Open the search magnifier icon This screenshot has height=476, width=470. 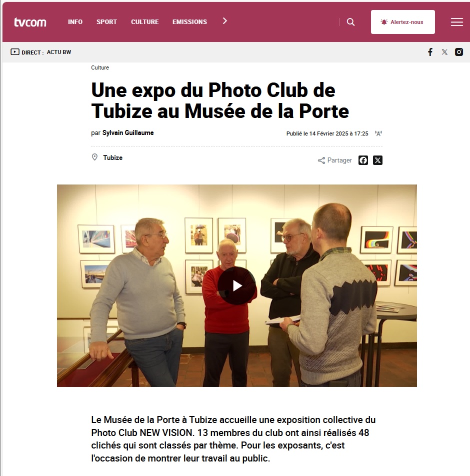(x=350, y=22)
